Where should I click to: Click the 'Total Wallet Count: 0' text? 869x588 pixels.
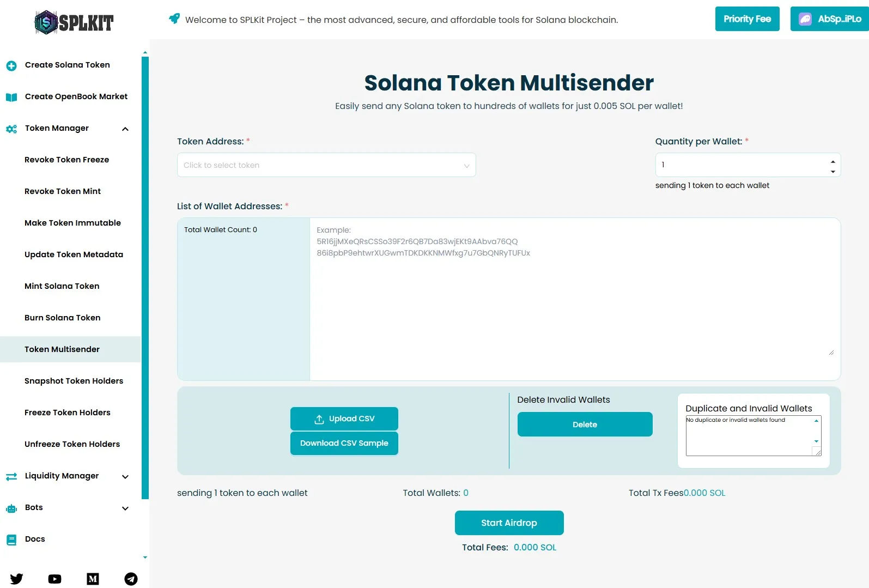coord(221,230)
